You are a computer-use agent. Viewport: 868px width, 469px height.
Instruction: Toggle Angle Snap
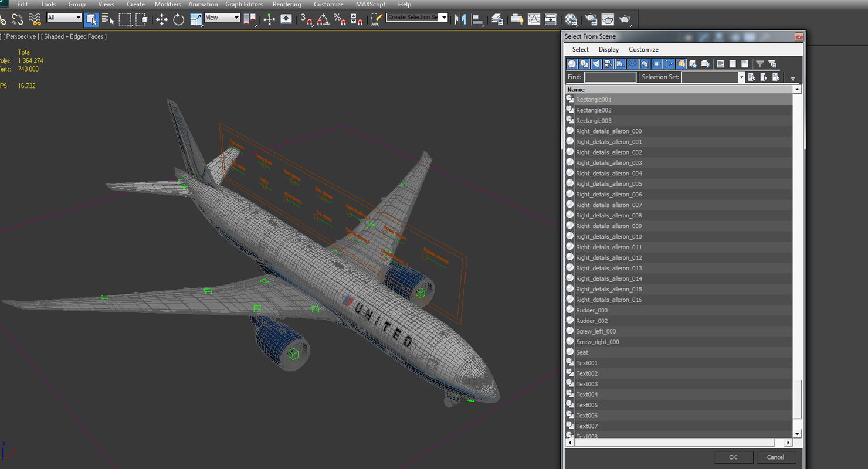(323, 19)
